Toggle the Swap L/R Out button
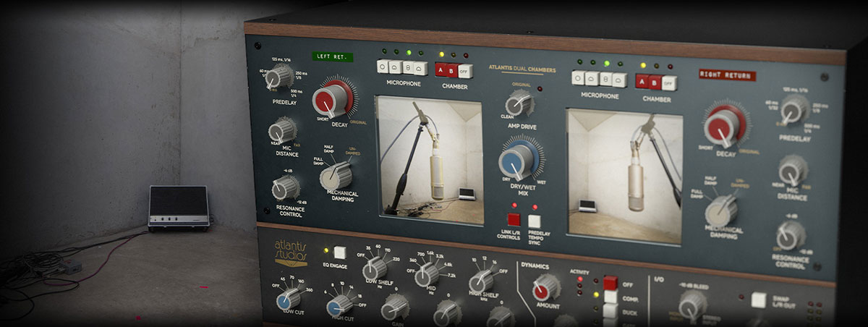 pos(759,300)
